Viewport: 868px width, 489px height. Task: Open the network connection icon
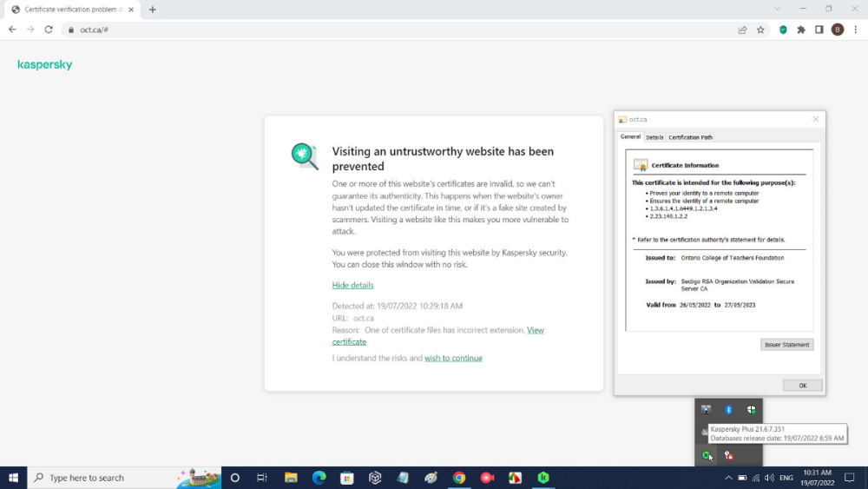click(x=756, y=478)
